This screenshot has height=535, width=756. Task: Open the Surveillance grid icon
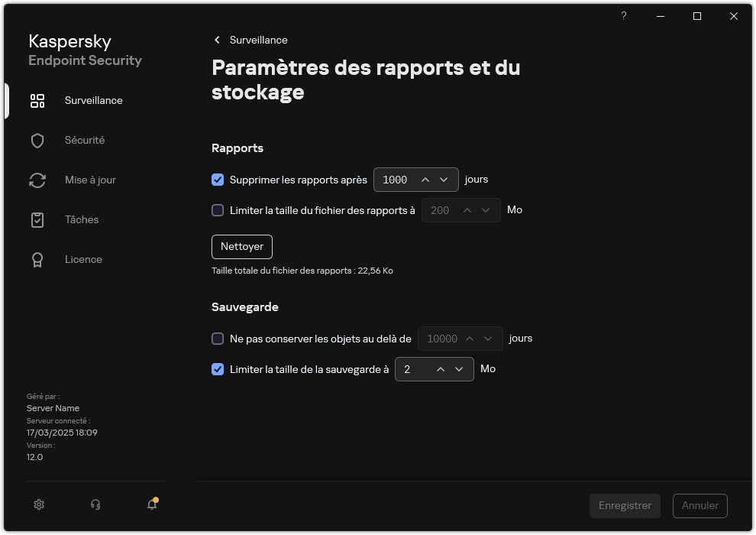tap(37, 100)
